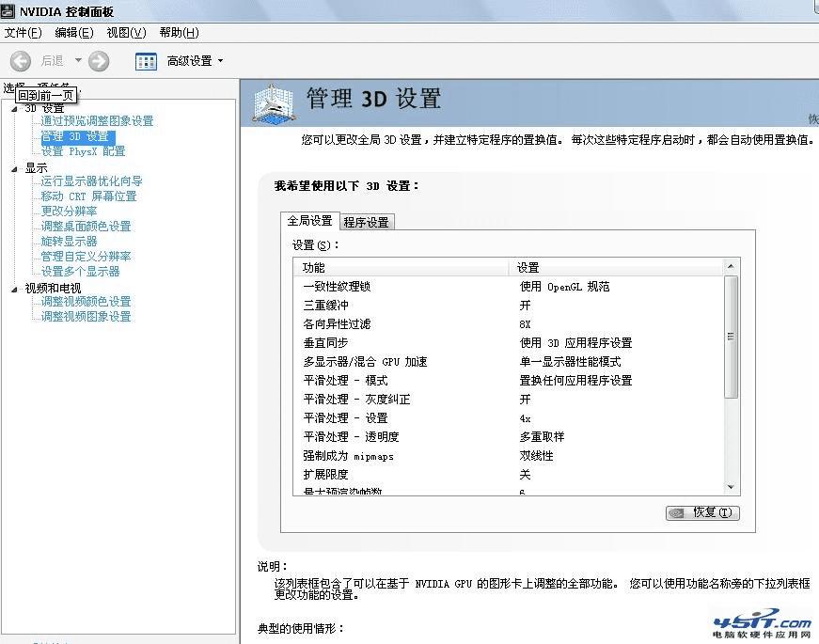The image size is (819, 644).
Task: Switch to the 全局设置 tab
Action: [309, 221]
